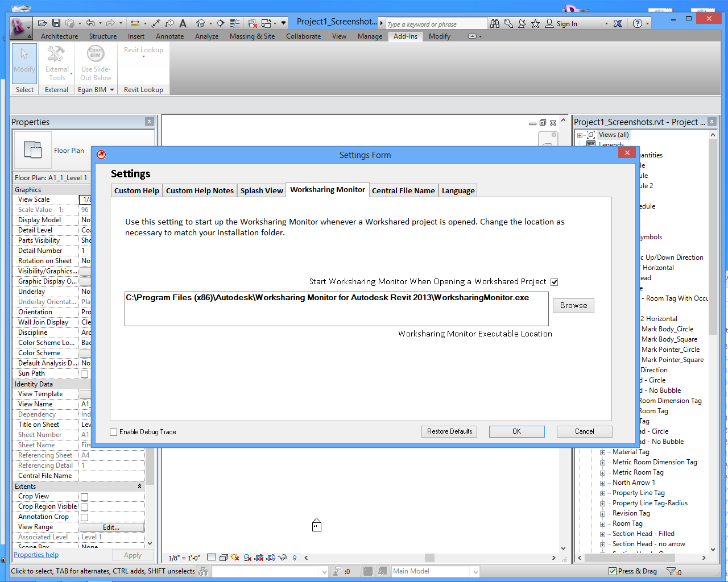Click the keyword search input field
This screenshot has width=728, height=582.
436,24
